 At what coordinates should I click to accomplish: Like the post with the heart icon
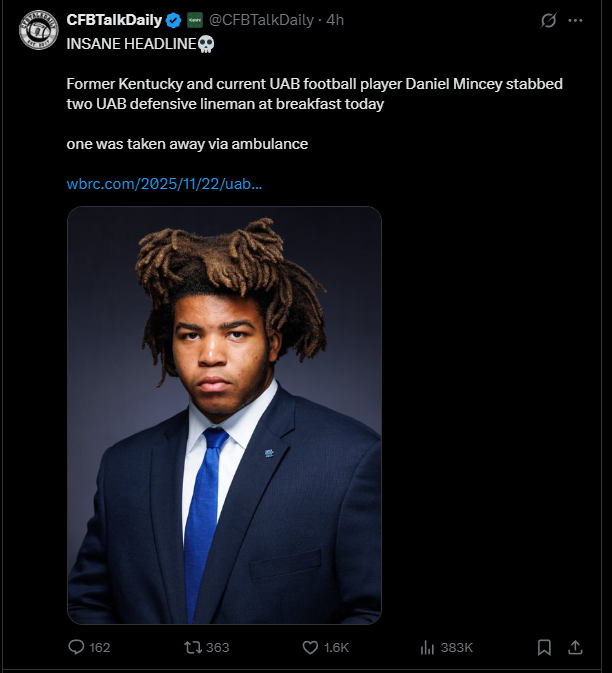tap(310, 647)
